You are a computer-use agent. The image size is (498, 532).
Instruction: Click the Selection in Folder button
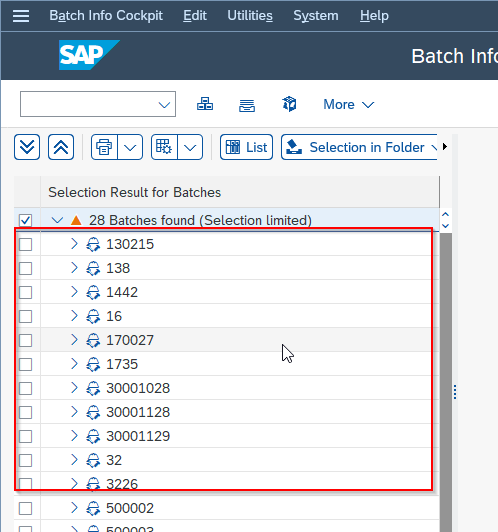pos(360,147)
